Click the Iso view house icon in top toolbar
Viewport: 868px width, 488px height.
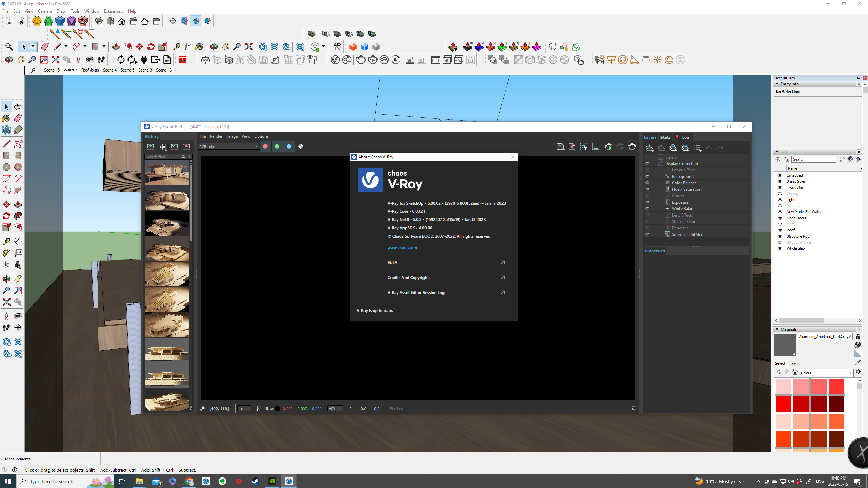[99, 21]
